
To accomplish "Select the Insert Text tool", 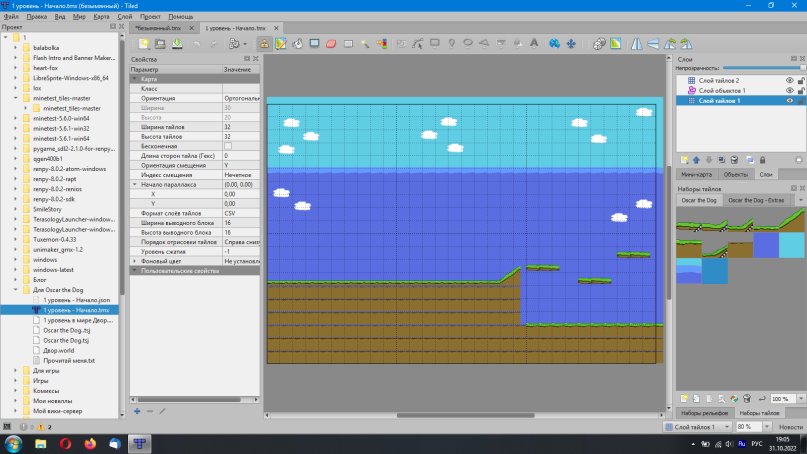I will tap(534, 44).
